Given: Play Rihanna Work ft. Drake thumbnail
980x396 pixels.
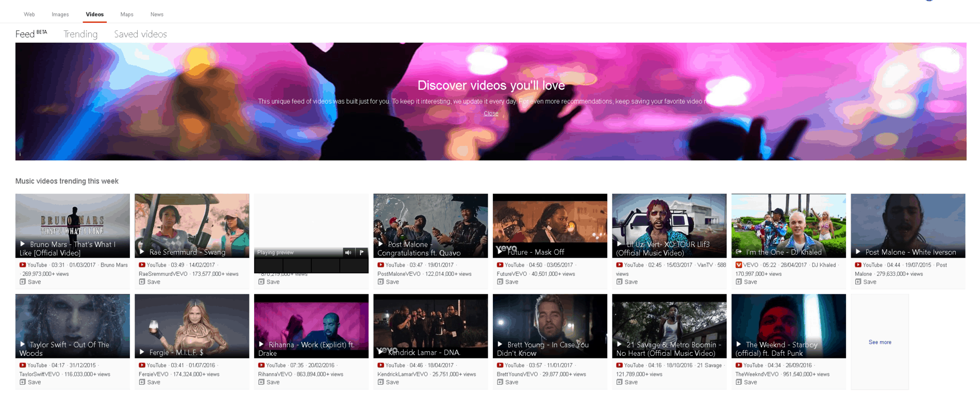Looking at the screenshot, I should point(311,326).
